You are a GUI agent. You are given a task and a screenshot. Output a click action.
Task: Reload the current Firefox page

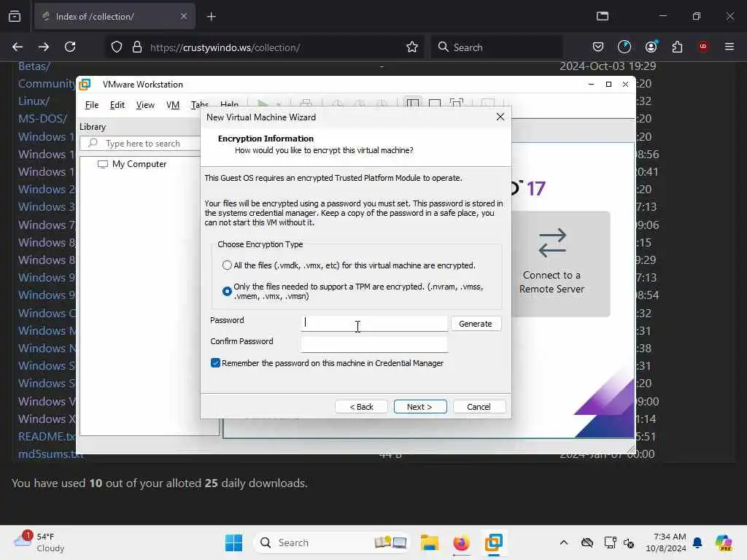(70, 47)
